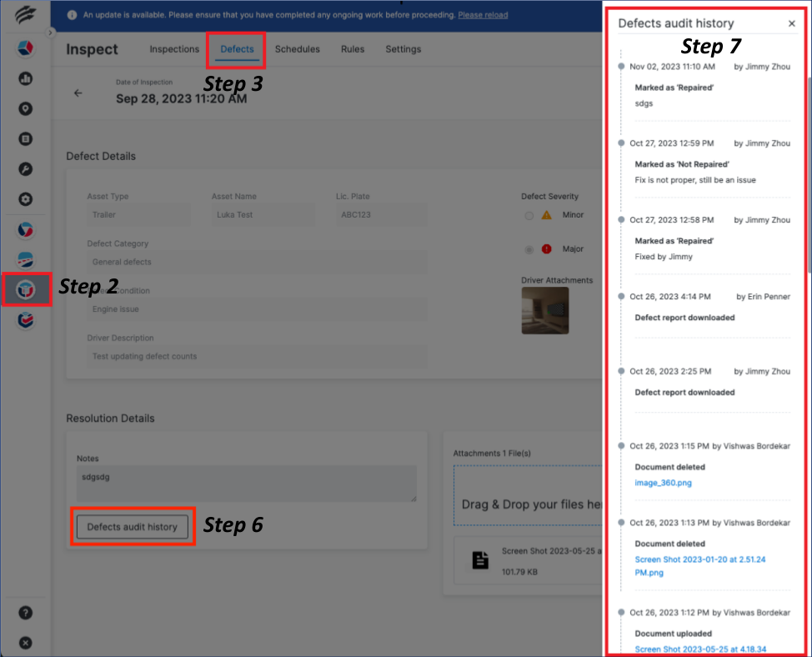The width and height of the screenshot is (812, 657).
Task: Open the bottom Chevron brand icon in sidebar
Action: point(26,320)
